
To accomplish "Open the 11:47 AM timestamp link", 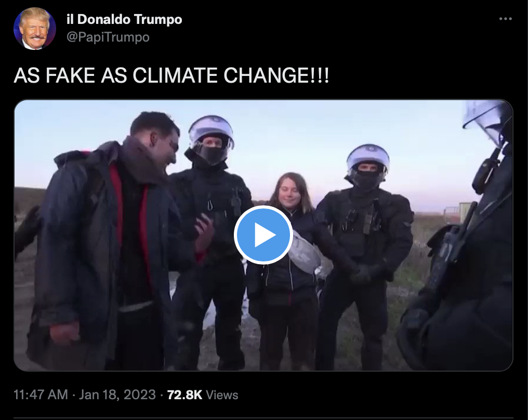I will 41,395.
